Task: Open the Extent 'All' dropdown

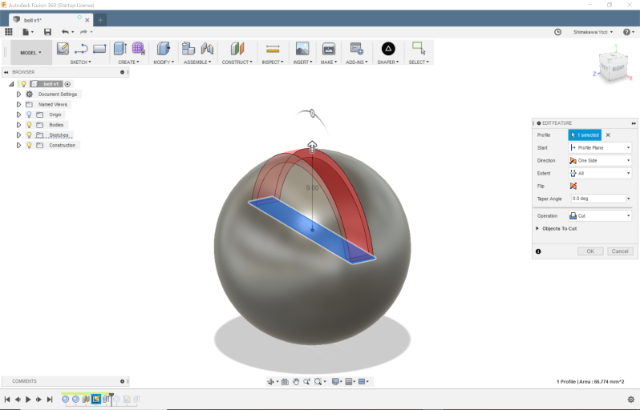Action: click(x=600, y=173)
